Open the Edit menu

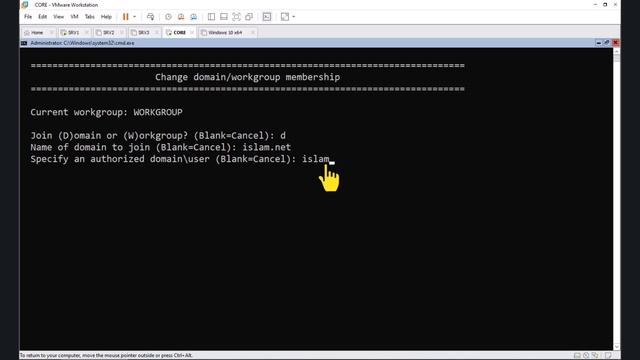click(42, 17)
